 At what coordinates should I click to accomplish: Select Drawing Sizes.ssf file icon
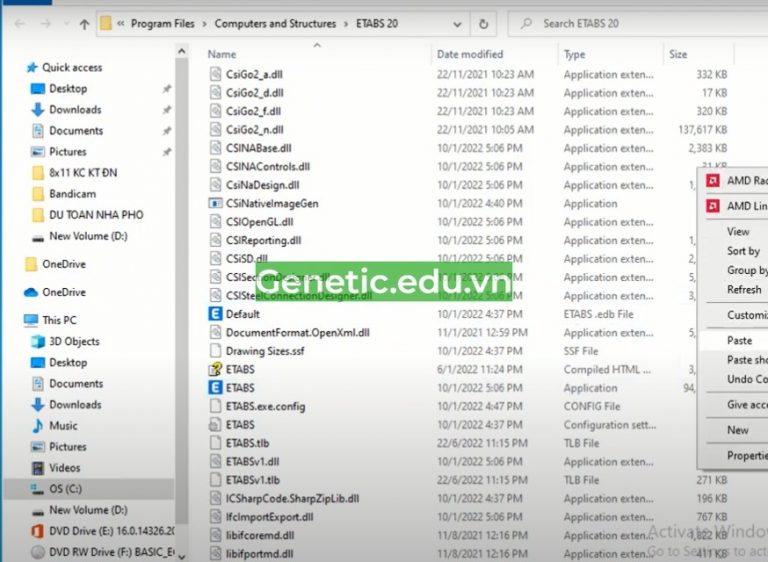click(215, 351)
